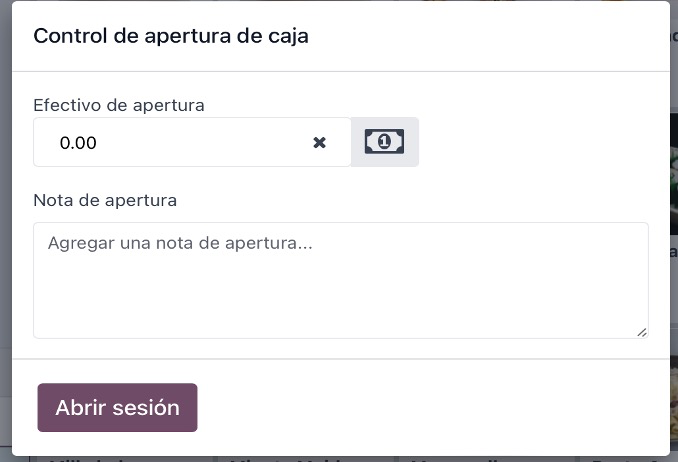Click the Efectivo de apertura label
The image size is (678, 462).
(119, 105)
